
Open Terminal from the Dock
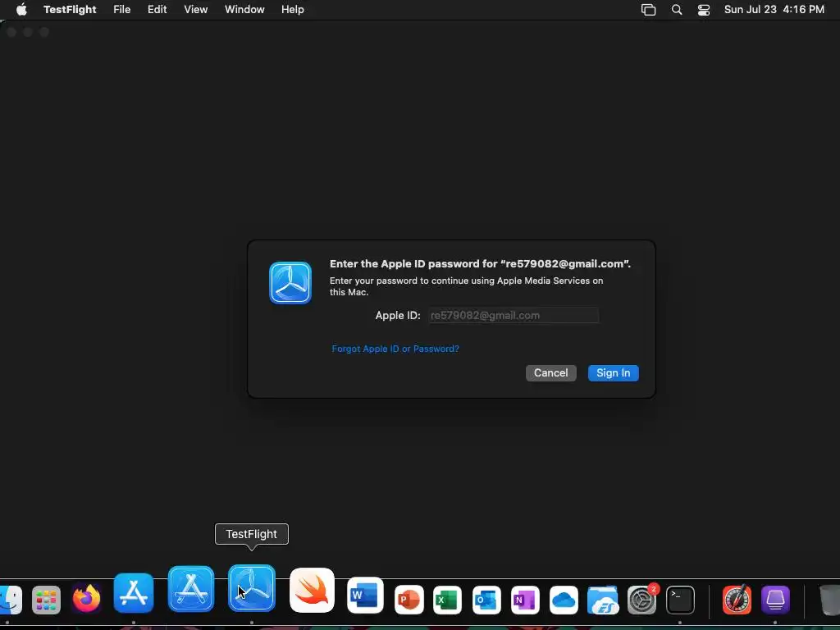click(680, 600)
